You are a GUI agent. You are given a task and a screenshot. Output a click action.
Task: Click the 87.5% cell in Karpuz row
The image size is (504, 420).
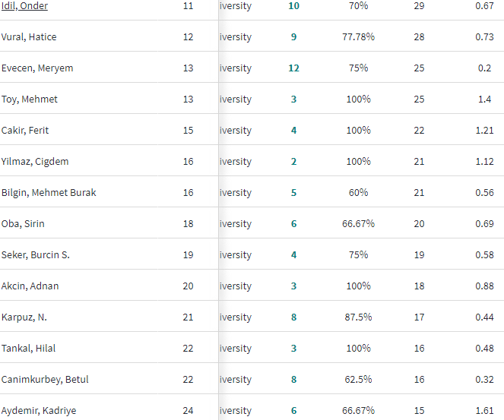tap(358, 317)
